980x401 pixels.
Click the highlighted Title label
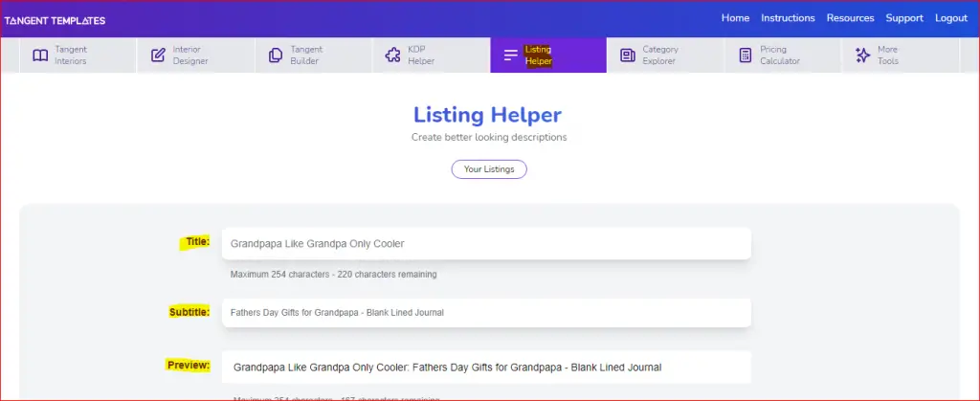195,242
